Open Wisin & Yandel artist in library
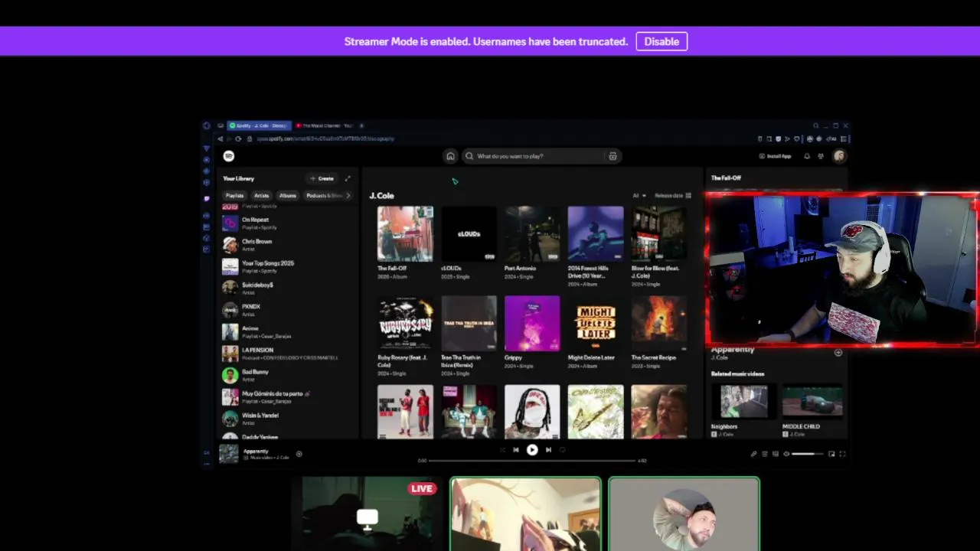980x551 pixels. point(287,419)
